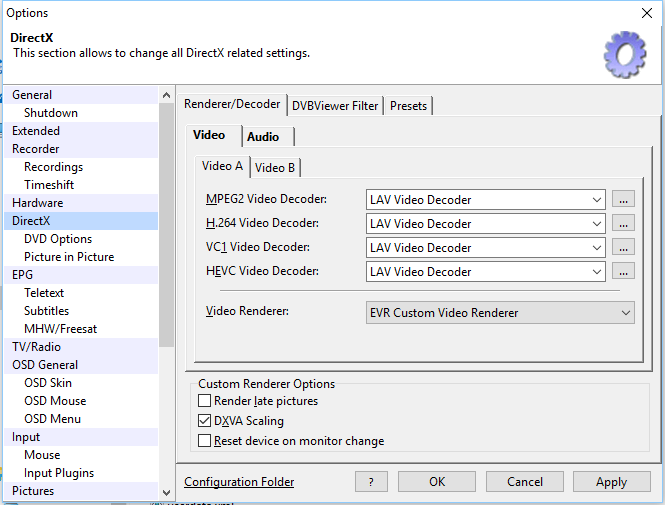Open the Configuration Folder link
The height and width of the screenshot is (505, 665).
239,482
